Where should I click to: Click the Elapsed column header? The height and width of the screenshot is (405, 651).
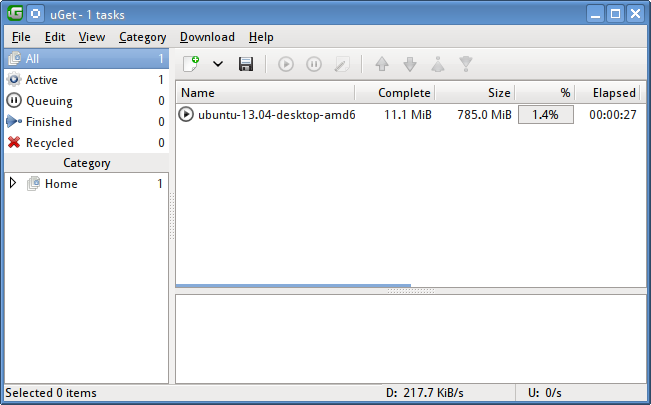pyautogui.click(x=609, y=93)
